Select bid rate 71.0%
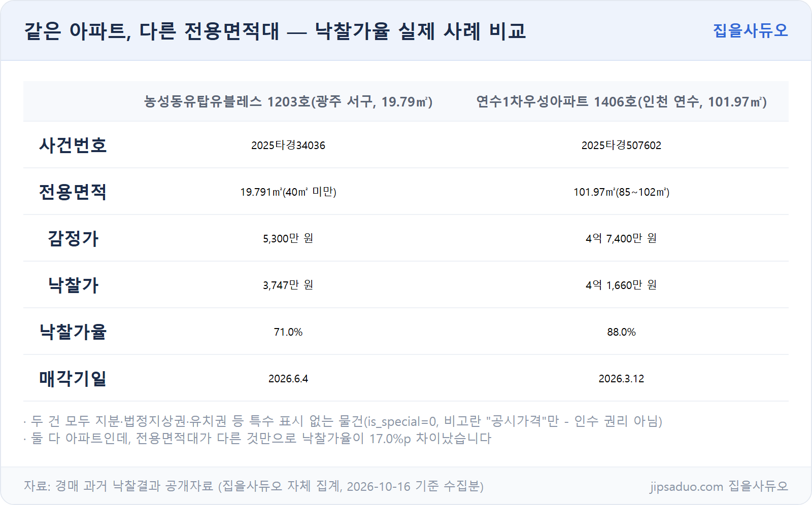Screen dimensions: 812x505 (x=288, y=332)
